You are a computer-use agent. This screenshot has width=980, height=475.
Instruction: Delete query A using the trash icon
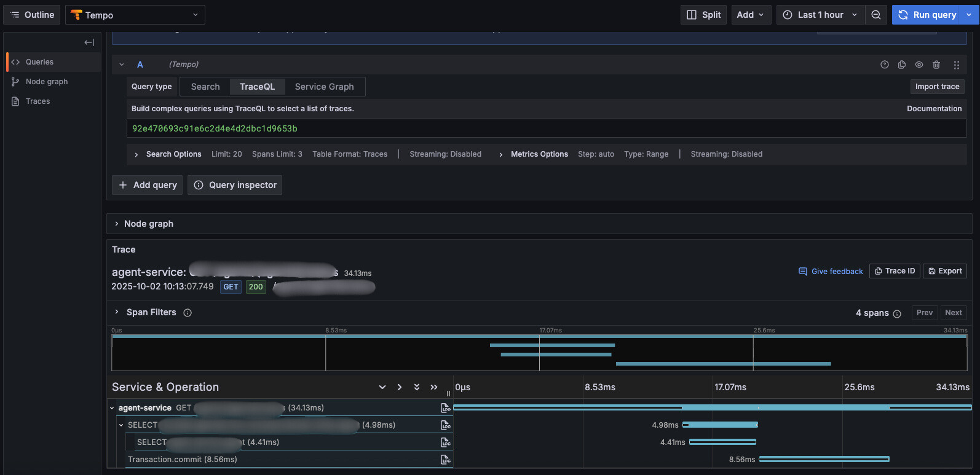tap(936, 65)
